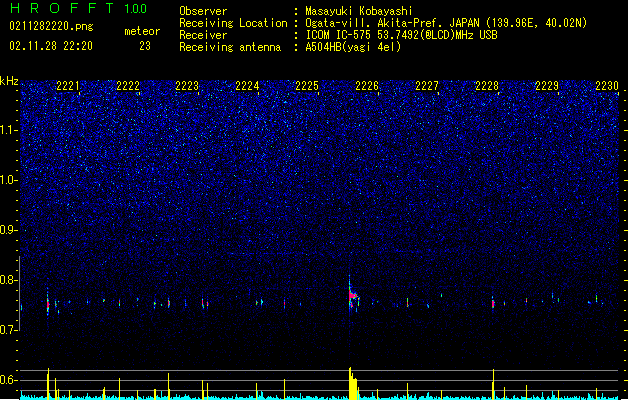This screenshot has width=629, height=400.
Task: Click the Receiving Location label
Action: [x=233, y=23]
